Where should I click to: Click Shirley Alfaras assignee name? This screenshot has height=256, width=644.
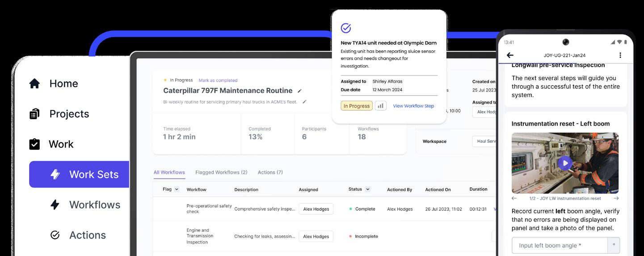tap(387, 82)
